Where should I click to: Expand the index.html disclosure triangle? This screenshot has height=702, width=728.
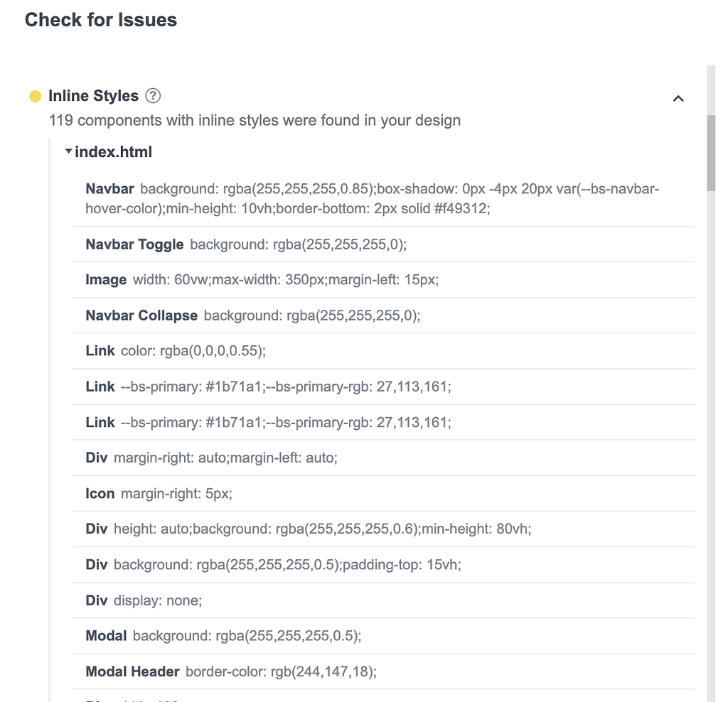[69, 151]
